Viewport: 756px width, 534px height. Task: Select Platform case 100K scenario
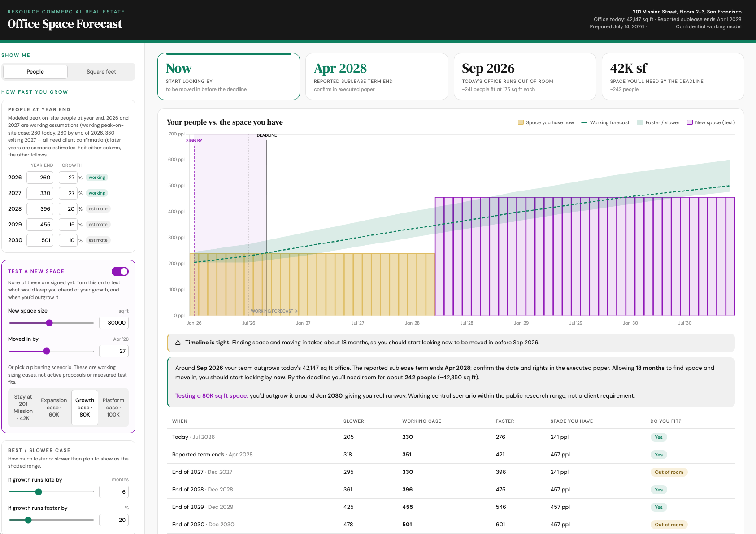113,408
